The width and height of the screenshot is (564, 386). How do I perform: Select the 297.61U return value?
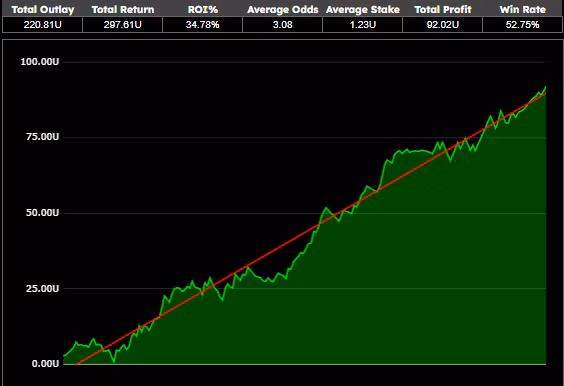click(123, 24)
